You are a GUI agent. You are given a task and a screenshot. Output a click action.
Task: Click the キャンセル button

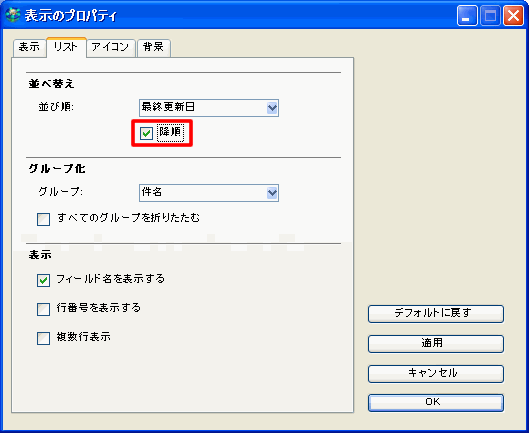tap(436, 374)
